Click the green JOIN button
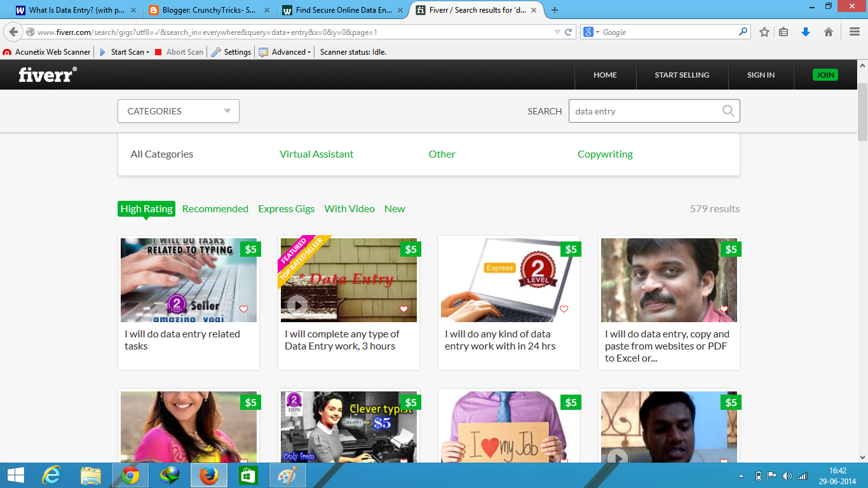The width and height of the screenshot is (868, 488). tap(825, 75)
